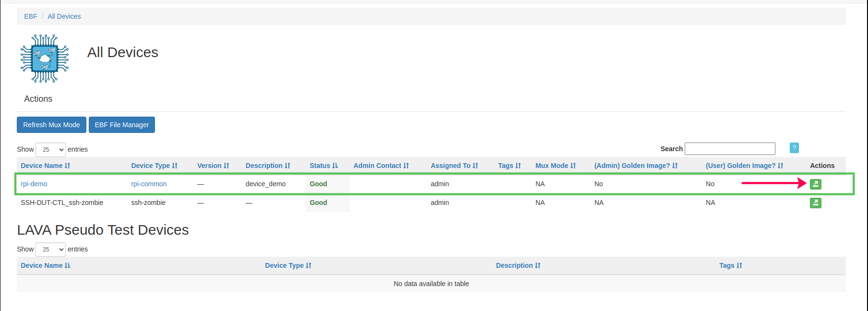Open the EBF File Manager button
This screenshot has height=311, width=868.
[122, 125]
